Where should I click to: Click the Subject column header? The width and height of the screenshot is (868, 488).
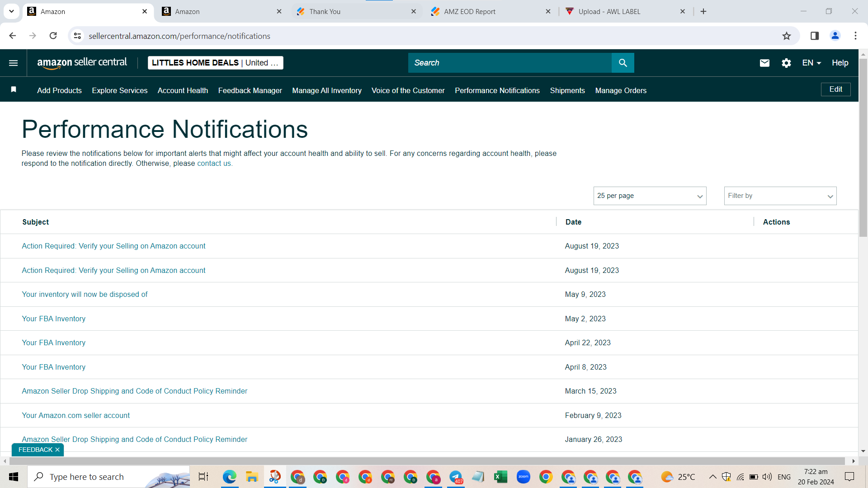pos(36,222)
